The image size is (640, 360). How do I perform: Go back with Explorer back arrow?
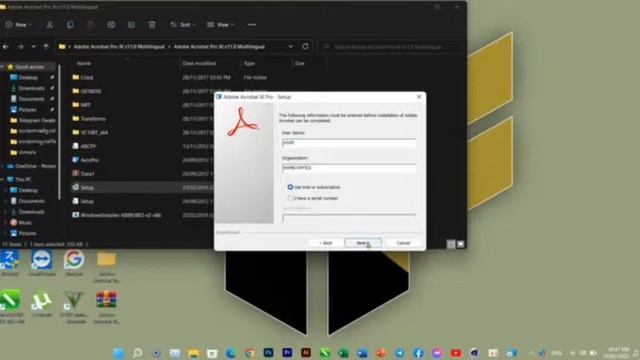(x=6, y=47)
